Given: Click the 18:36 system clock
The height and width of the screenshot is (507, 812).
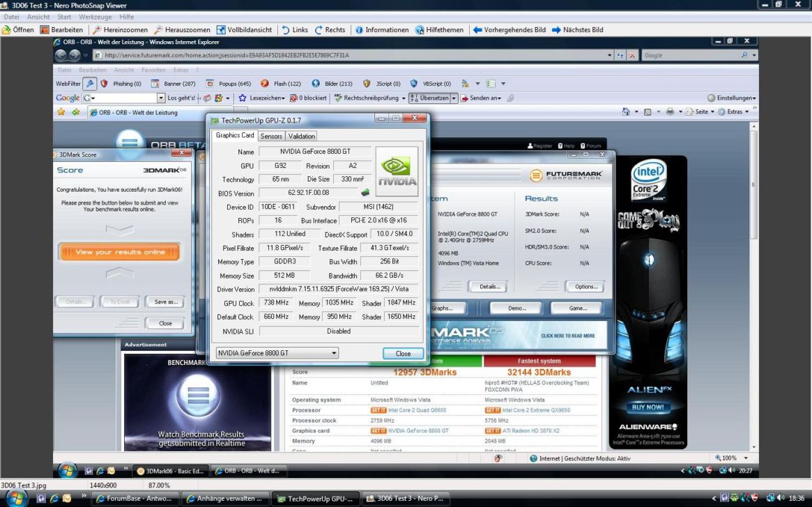Looking at the screenshot, I should tap(797, 499).
